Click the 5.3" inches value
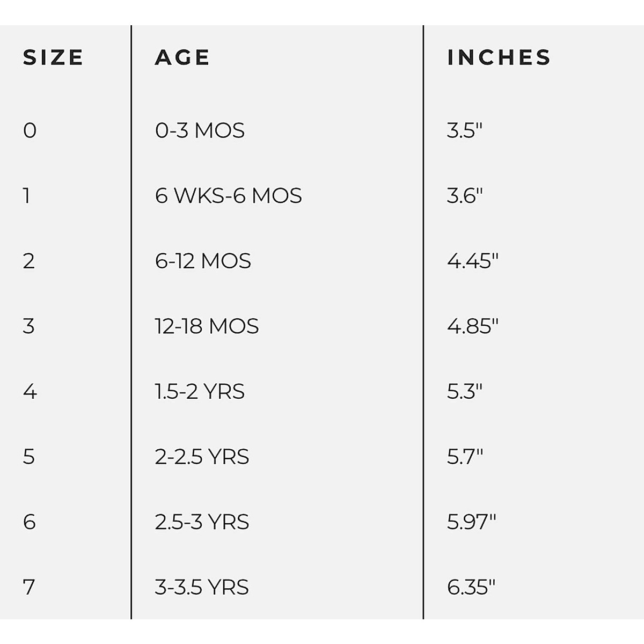The image size is (644, 644). pyautogui.click(x=465, y=392)
